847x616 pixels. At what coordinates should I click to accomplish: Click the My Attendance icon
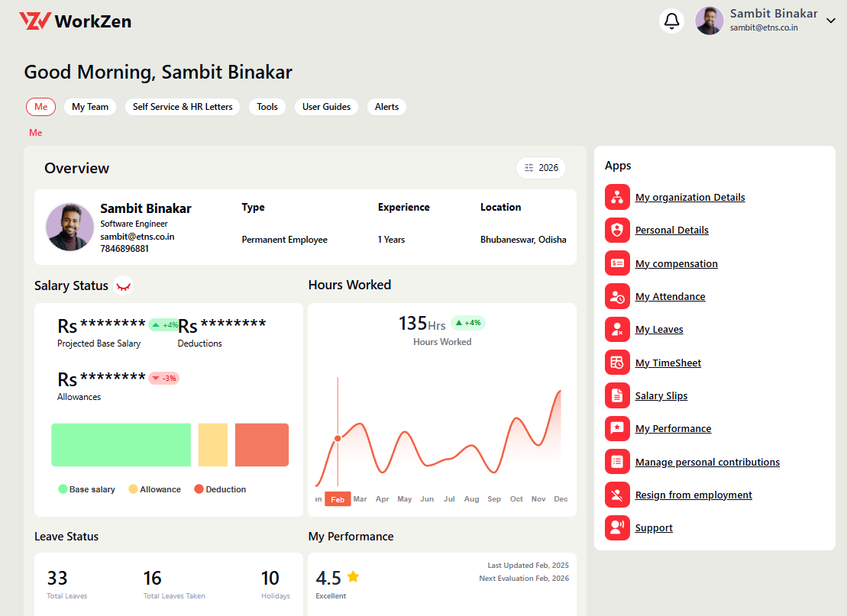click(617, 296)
